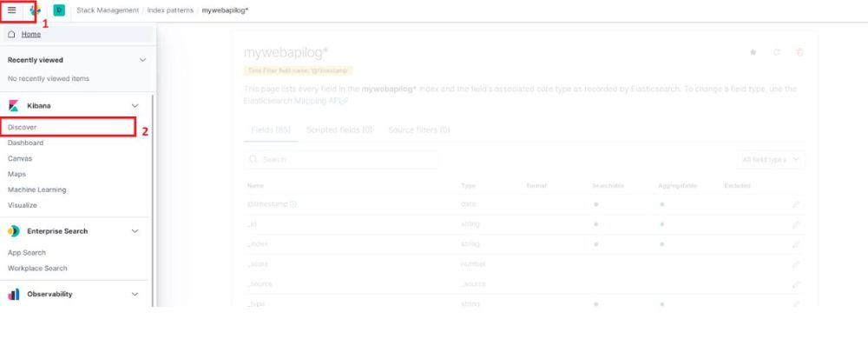
Task: Open Visualize in the Kibana menu
Action: [x=23, y=205]
